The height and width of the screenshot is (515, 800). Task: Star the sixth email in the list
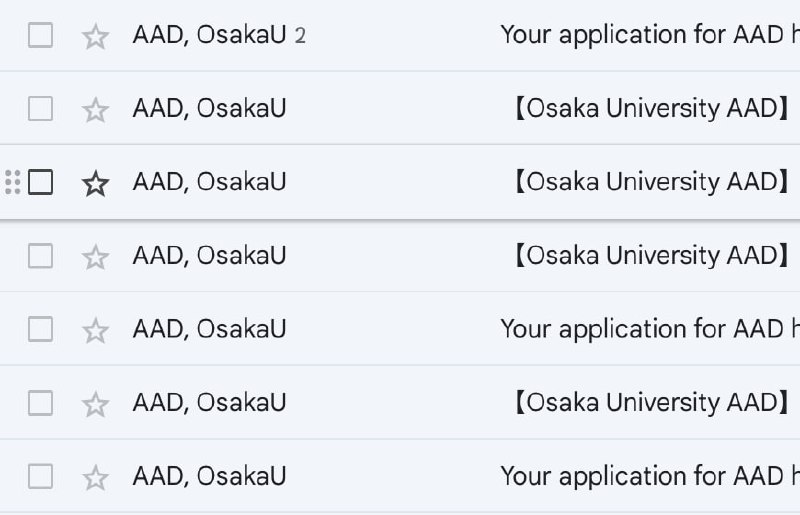tap(95, 404)
